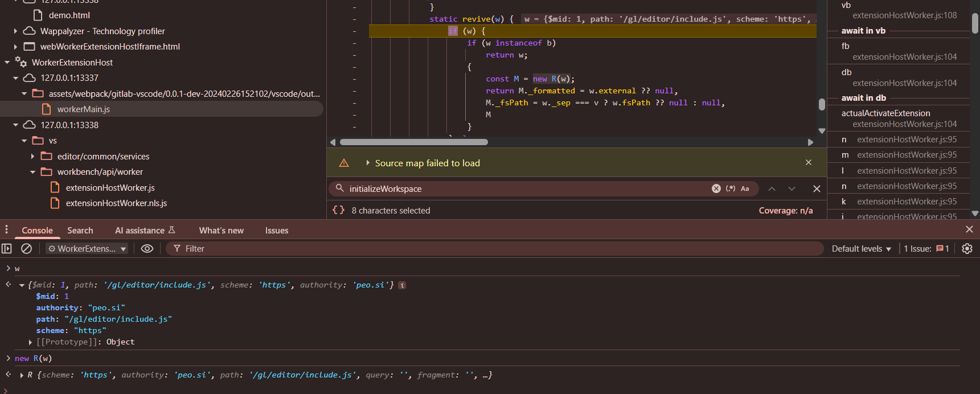The height and width of the screenshot is (394, 980).
Task: Open the drawer more-options kebab menu
Action: (x=6, y=229)
